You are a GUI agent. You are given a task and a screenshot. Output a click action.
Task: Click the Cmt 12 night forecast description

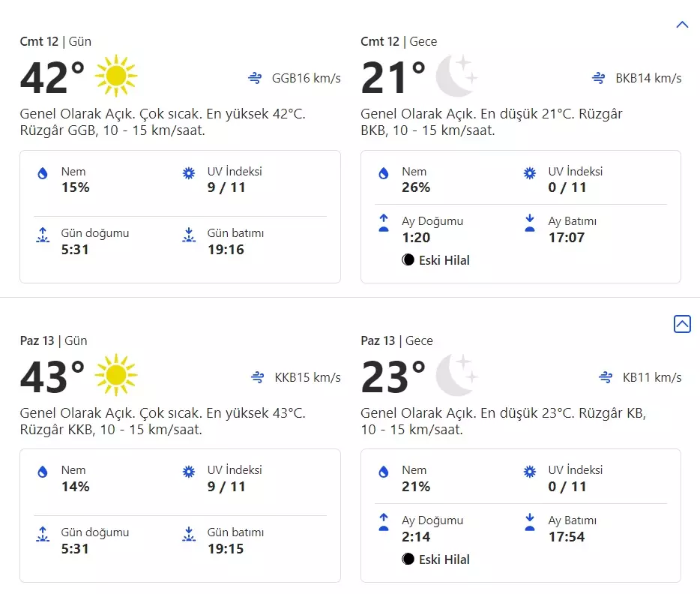(491, 121)
